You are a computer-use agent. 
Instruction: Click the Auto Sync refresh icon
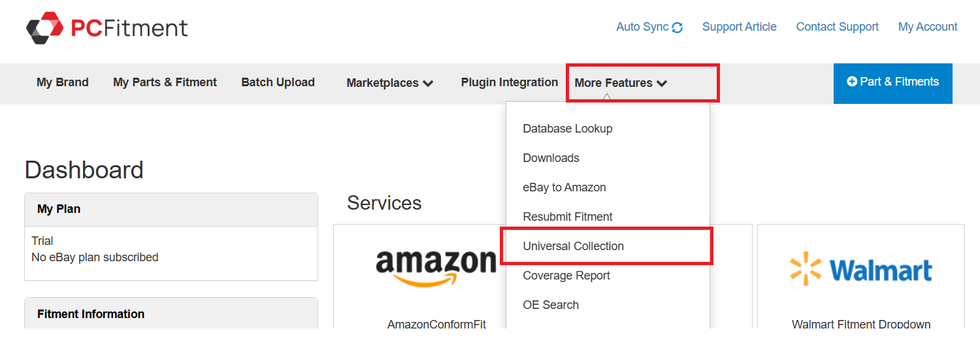(x=678, y=27)
